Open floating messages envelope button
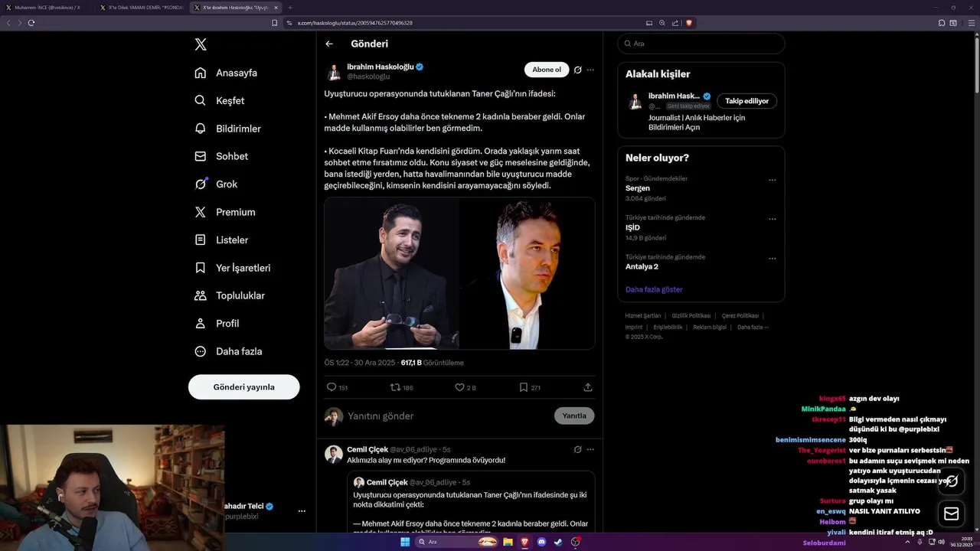 (952, 514)
